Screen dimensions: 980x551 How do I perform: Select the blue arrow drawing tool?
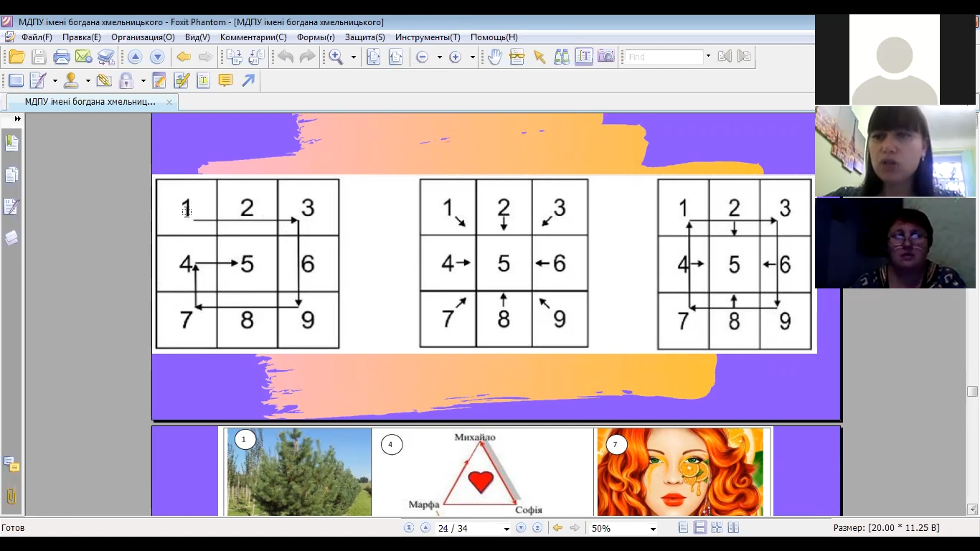[248, 81]
